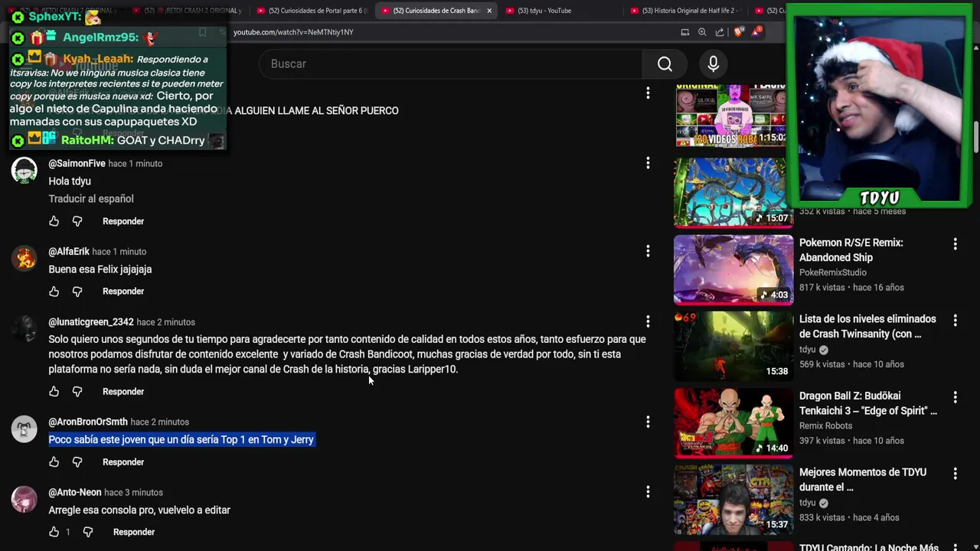
Task: Switch to tdyu - YouTube tab
Action: [x=563, y=11]
